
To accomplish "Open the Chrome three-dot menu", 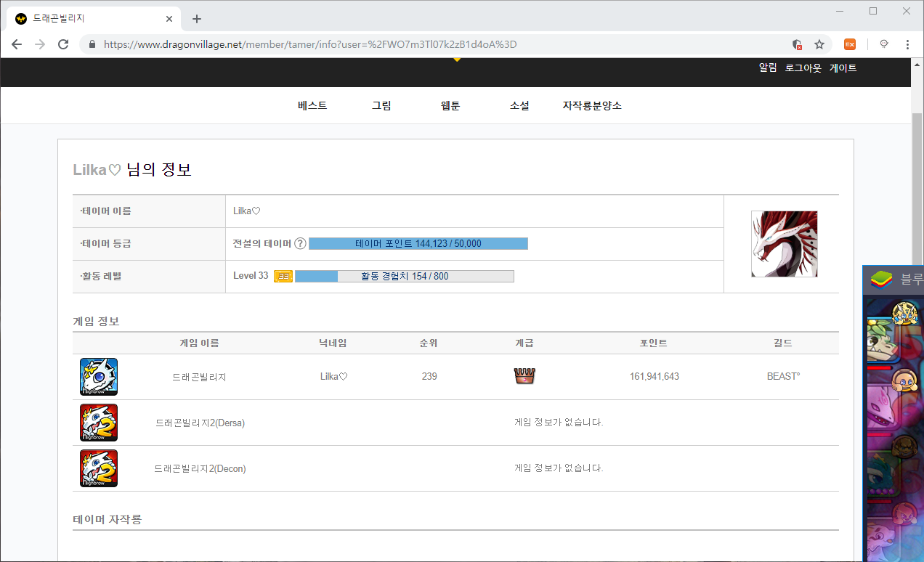I will pos(907,44).
